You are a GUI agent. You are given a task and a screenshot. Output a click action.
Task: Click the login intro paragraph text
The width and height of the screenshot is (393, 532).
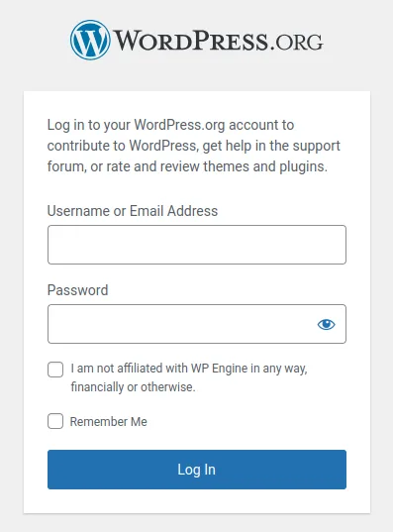[194, 146]
